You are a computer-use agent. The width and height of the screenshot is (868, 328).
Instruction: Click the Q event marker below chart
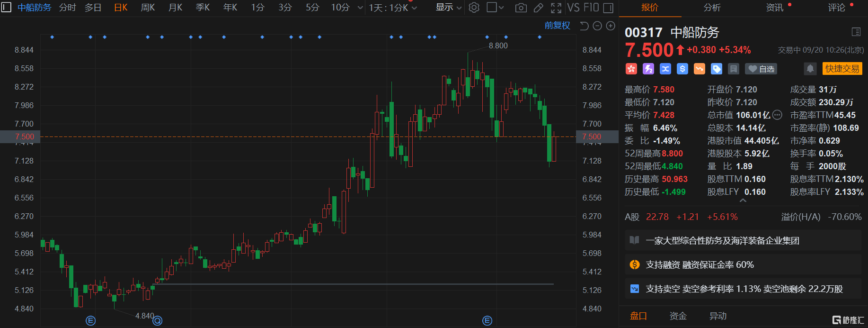[x=158, y=321]
